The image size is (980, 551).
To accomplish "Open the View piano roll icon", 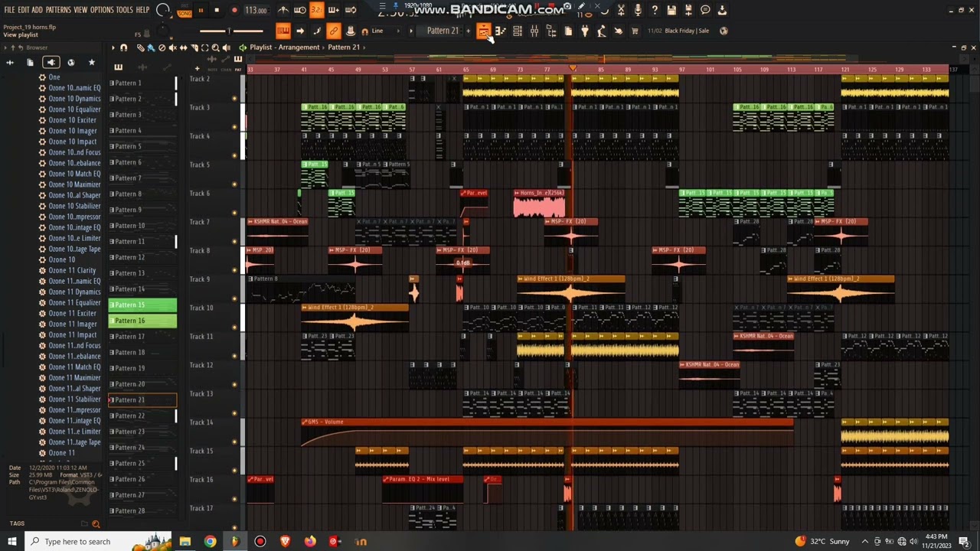I will click(x=501, y=31).
